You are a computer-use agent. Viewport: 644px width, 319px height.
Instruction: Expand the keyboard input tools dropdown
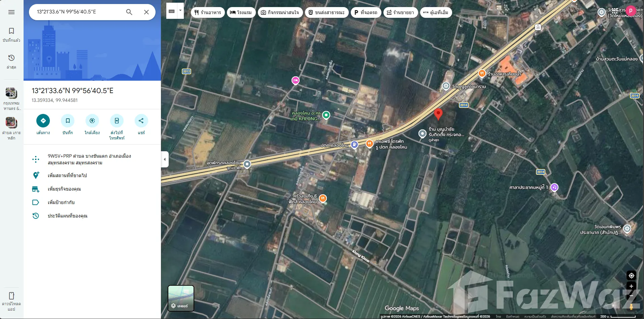click(x=180, y=10)
